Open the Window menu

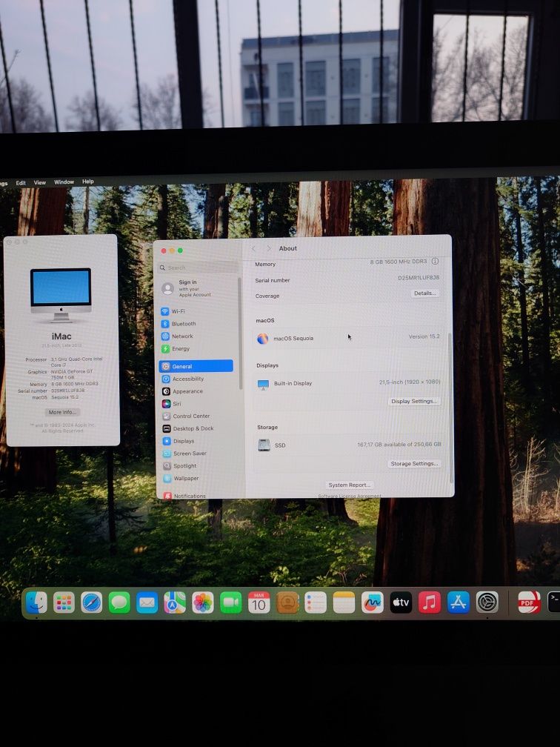click(x=64, y=182)
